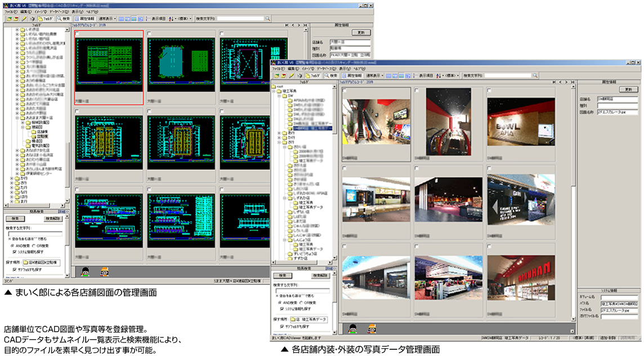Image resolution: width=644 pixels, height=356 pixels.
Task: Toggle サブフォルダも探す checkbox in back window
Action: 15,270
